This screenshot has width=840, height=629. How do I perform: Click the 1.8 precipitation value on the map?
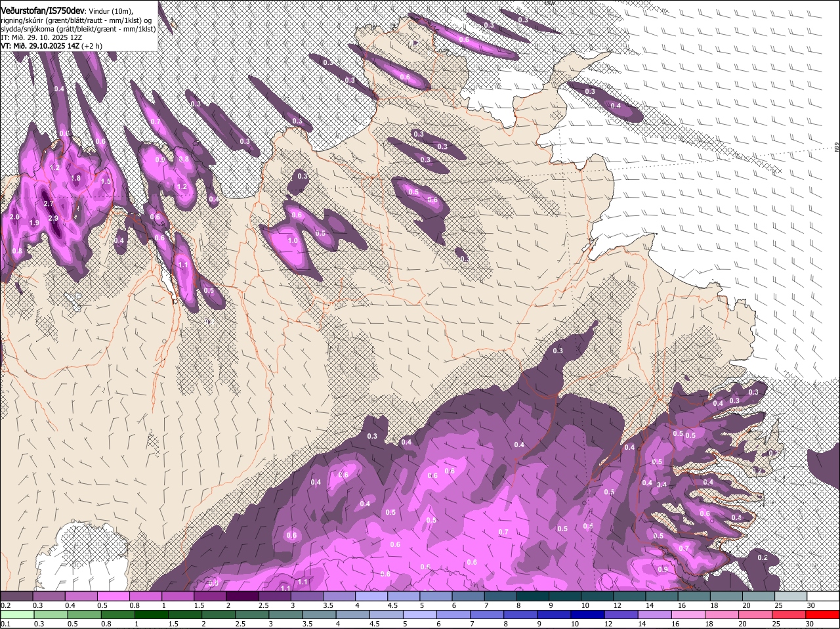[x=75, y=178]
